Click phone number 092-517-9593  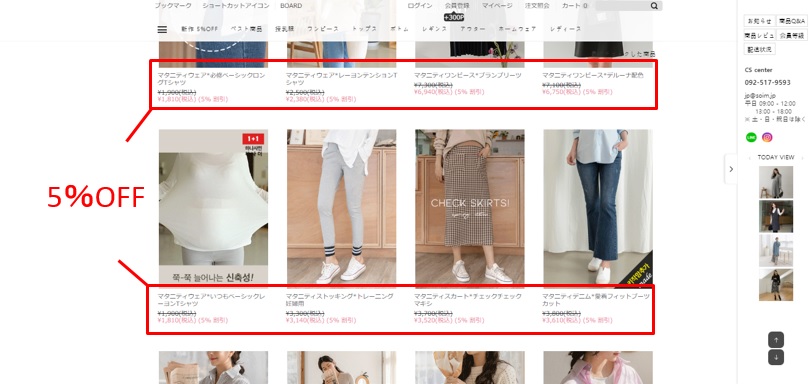click(768, 82)
